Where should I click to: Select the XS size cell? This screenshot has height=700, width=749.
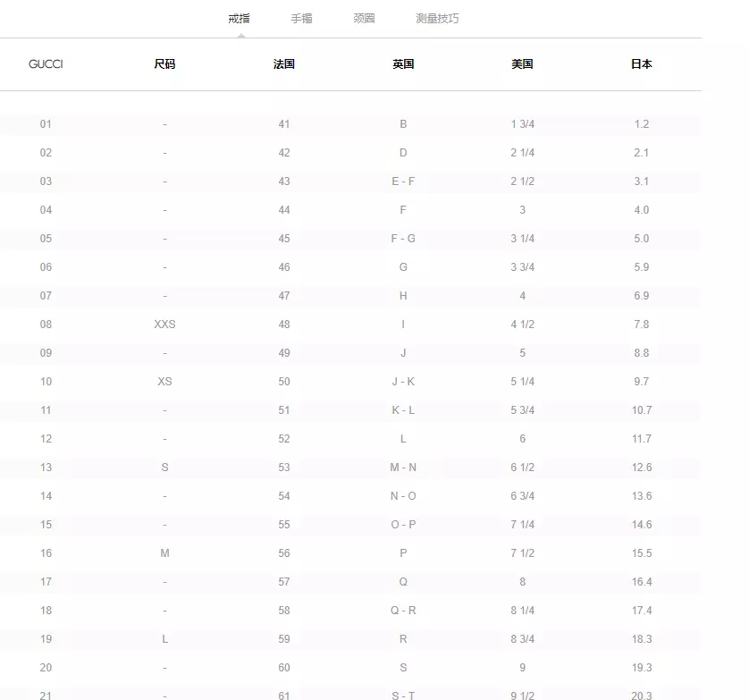pyautogui.click(x=164, y=382)
